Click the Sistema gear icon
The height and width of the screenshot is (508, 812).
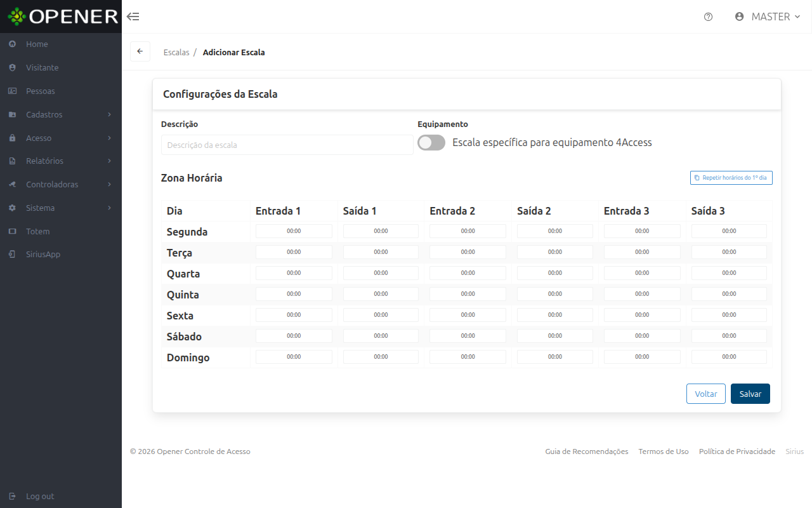point(12,208)
